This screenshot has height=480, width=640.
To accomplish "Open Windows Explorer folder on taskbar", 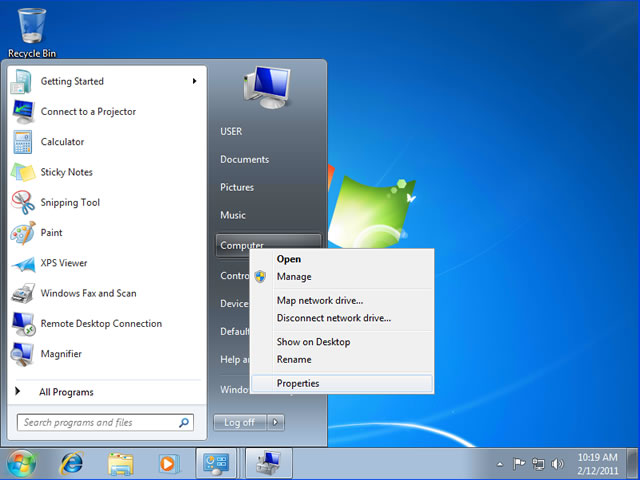I will 120,464.
